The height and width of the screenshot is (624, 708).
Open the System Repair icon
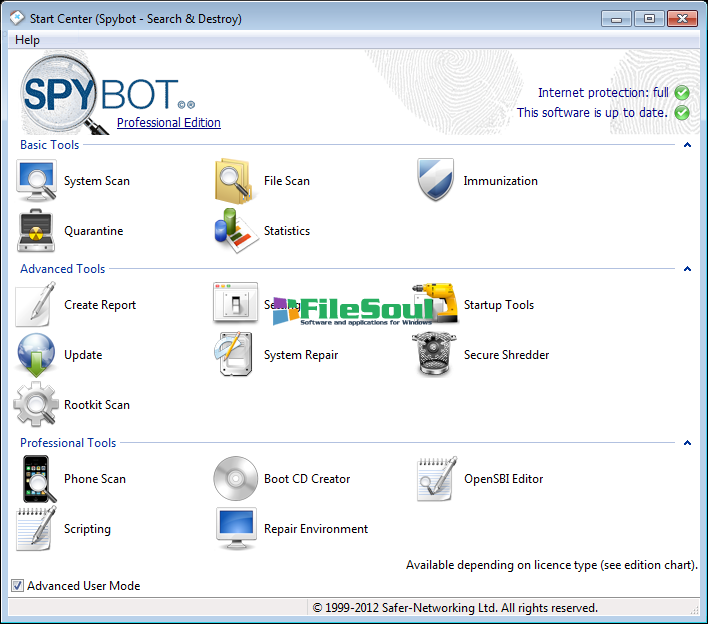pos(236,355)
